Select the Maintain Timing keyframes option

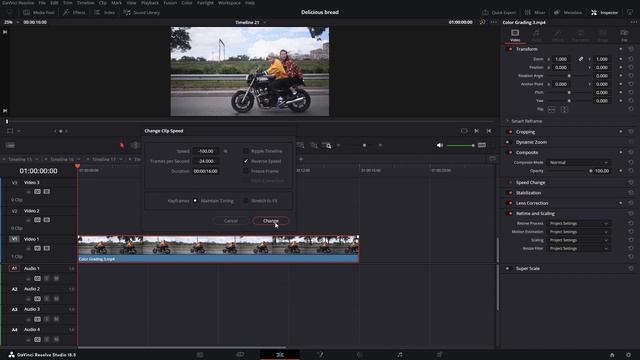coord(195,201)
